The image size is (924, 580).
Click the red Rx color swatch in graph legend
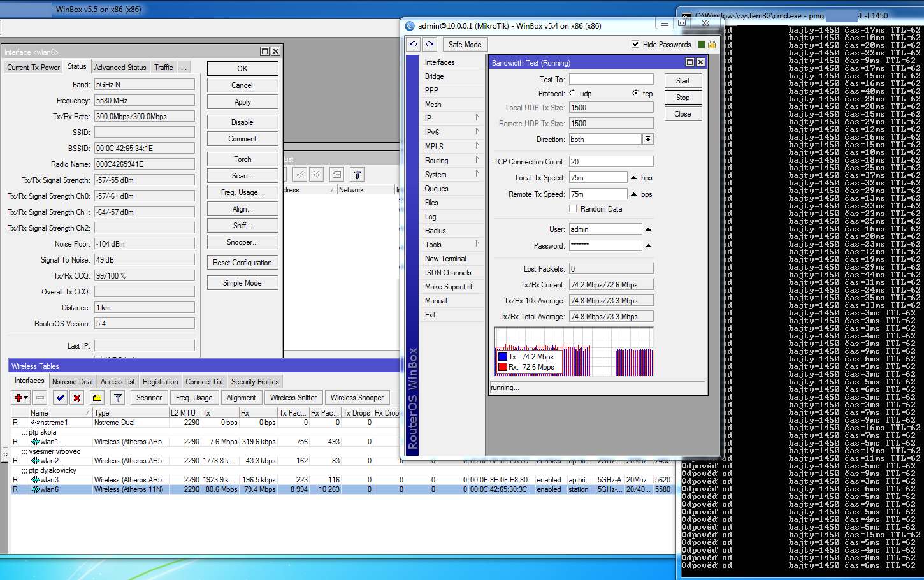(502, 367)
